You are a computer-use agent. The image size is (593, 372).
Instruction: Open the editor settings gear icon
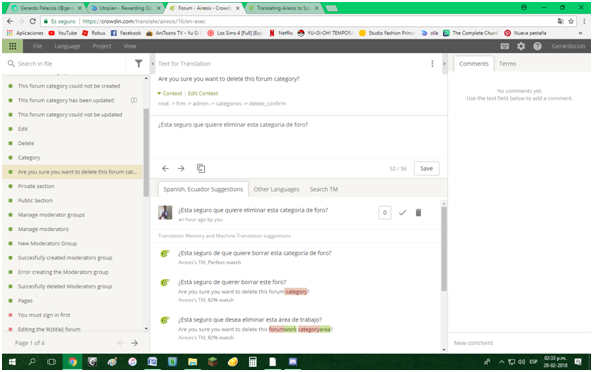click(x=521, y=46)
